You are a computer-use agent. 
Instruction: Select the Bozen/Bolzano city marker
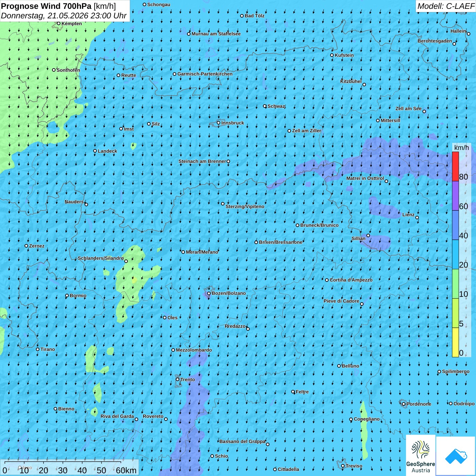209,293
